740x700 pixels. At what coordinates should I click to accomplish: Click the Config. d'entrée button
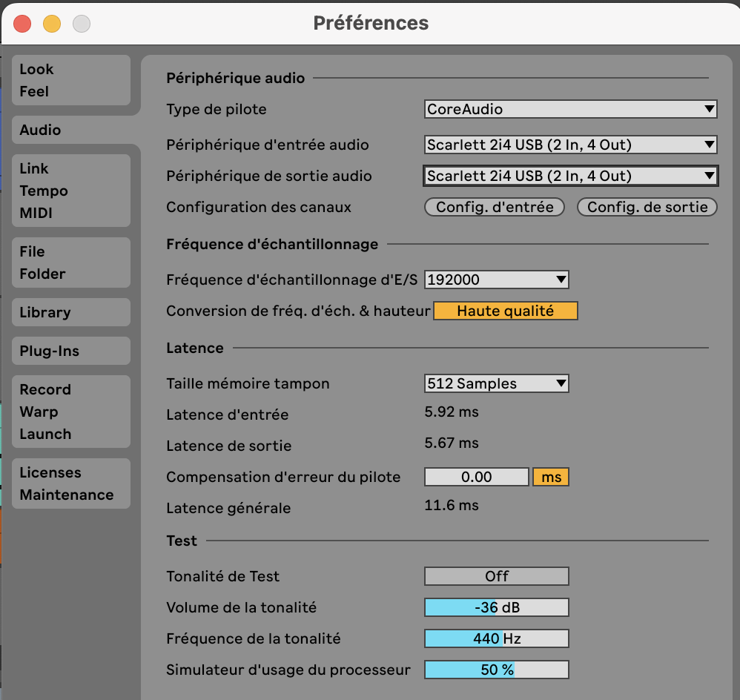click(x=495, y=207)
